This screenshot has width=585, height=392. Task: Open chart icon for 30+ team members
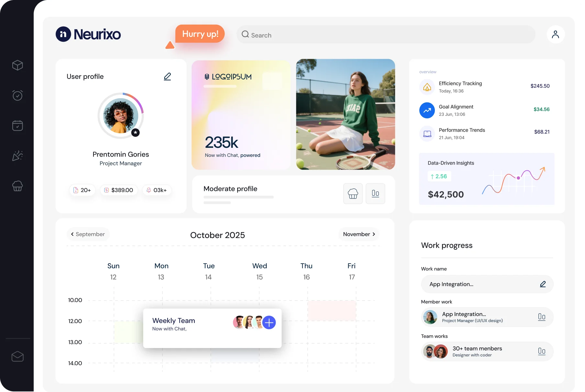point(542,351)
